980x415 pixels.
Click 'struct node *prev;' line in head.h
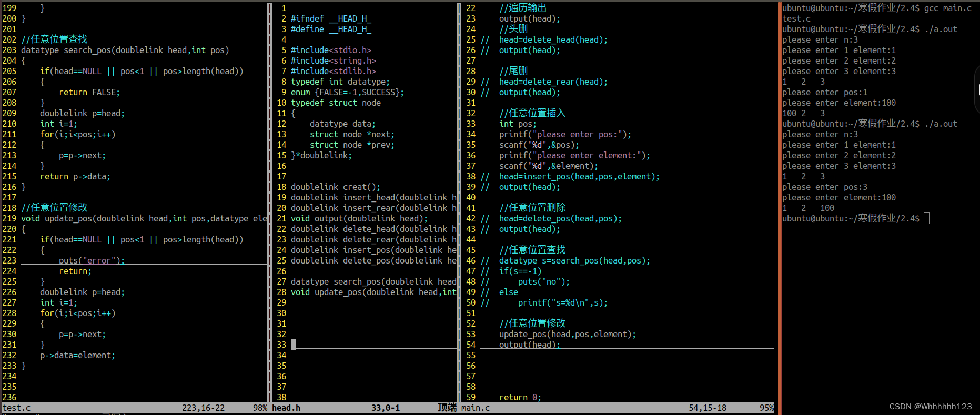(x=352, y=145)
